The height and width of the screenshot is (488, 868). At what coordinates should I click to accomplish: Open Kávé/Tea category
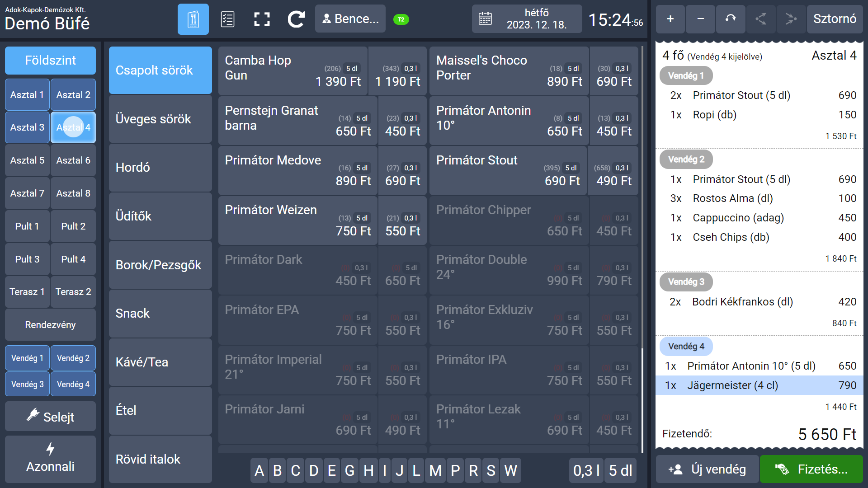pos(160,362)
